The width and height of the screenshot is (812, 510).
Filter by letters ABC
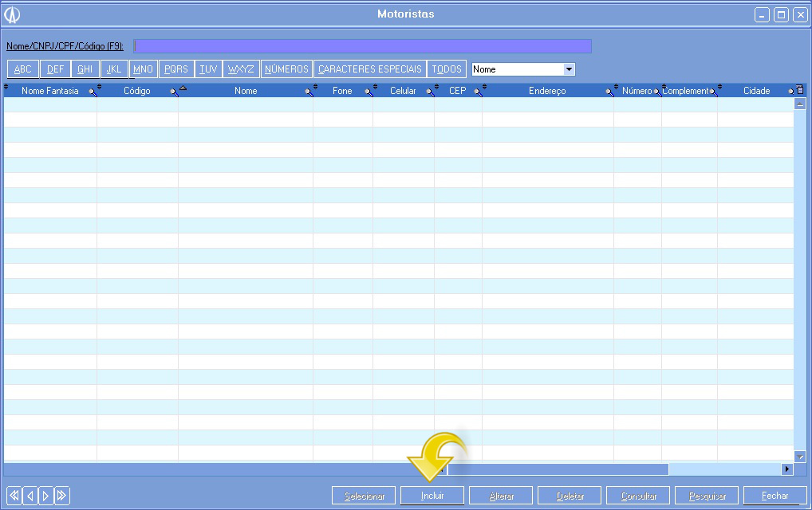pos(23,69)
